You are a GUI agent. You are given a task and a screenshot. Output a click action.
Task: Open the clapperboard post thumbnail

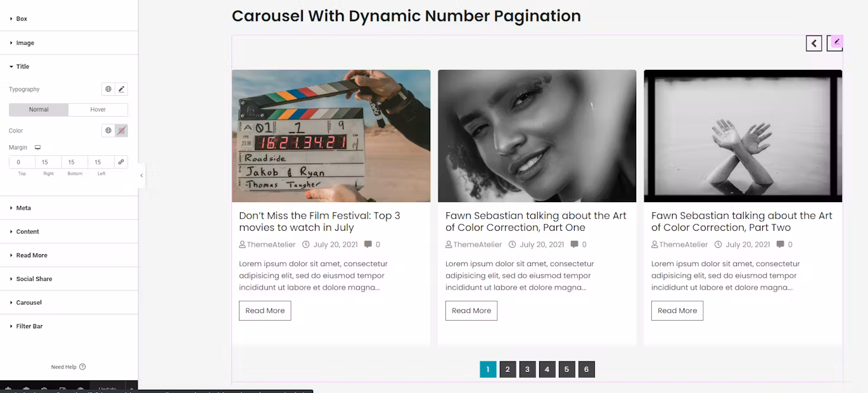click(331, 136)
